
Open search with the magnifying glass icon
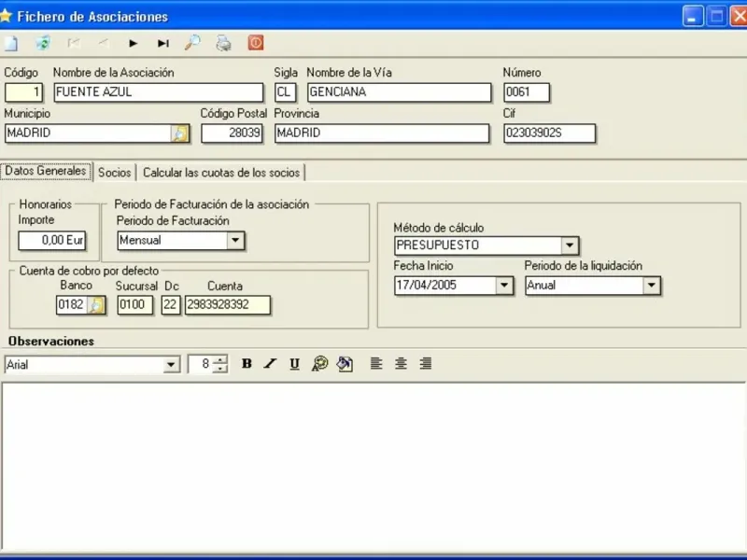pos(192,43)
